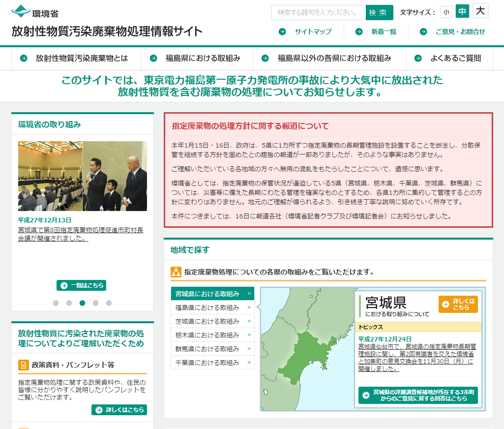Open よくあるご質問 menu item
The width and height of the screenshot is (504, 429).
(x=449, y=58)
